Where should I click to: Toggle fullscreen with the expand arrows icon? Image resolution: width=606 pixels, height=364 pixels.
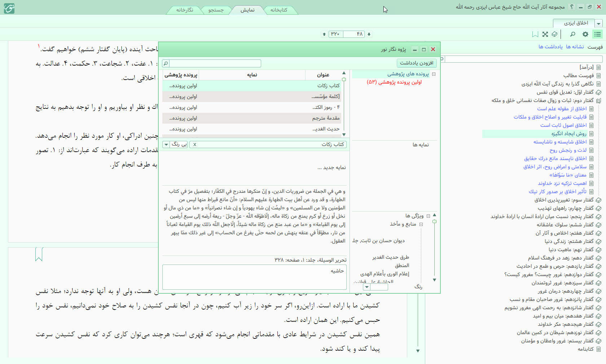545,34
